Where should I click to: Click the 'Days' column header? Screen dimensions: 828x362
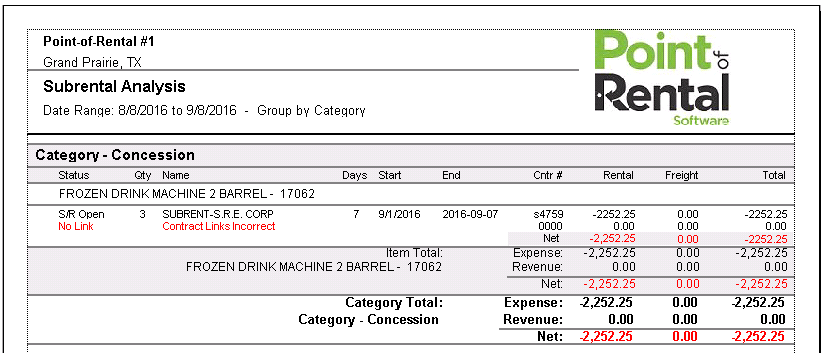(354, 175)
